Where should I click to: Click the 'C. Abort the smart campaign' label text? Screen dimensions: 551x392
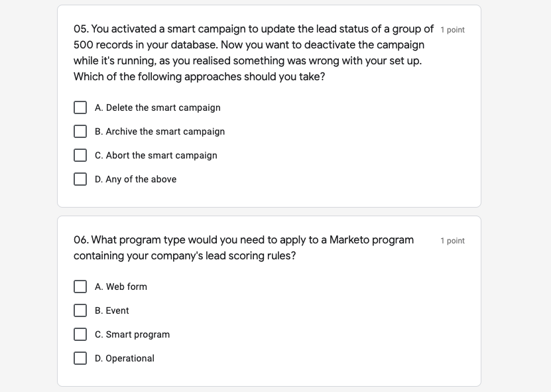[156, 155]
